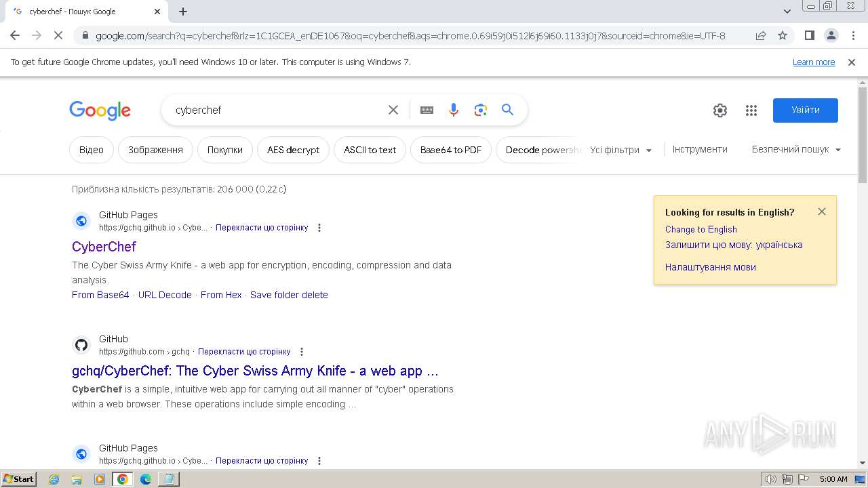Follow the 'From Hex' sitelink
Image resolution: width=868 pixels, height=488 pixels.
pyautogui.click(x=221, y=295)
